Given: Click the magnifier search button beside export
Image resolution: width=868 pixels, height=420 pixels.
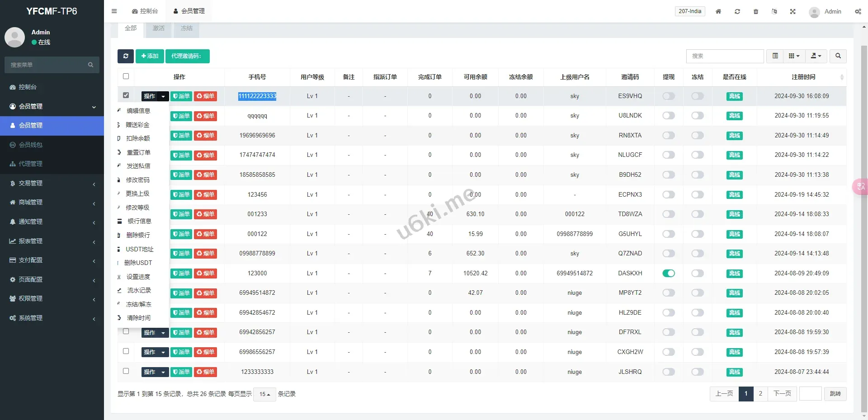Looking at the screenshot, I should [838, 56].
